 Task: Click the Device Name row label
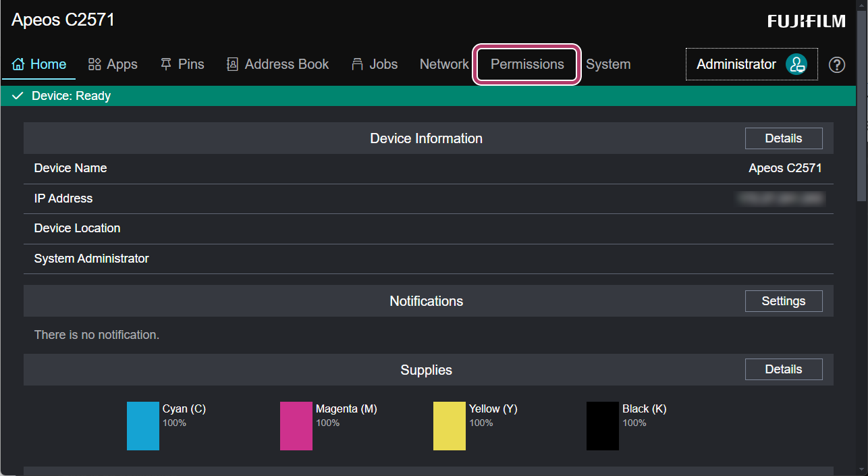(x=70, y=168)
